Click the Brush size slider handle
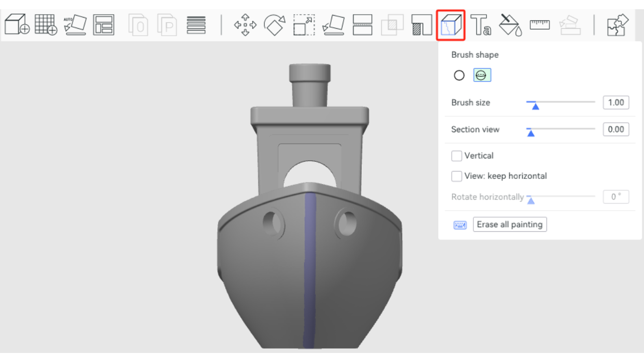The height and width of the screenshot is (362, 644). pos(535,106)
